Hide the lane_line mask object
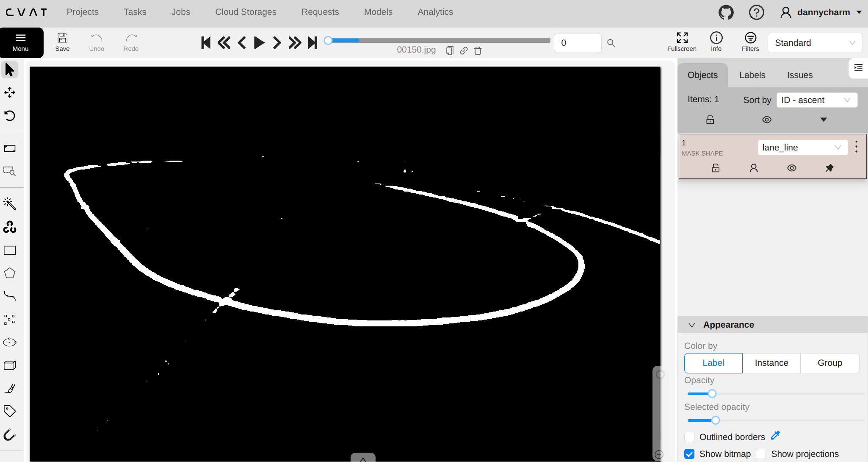Screen dimensions: 868x462 coord(791,168)
